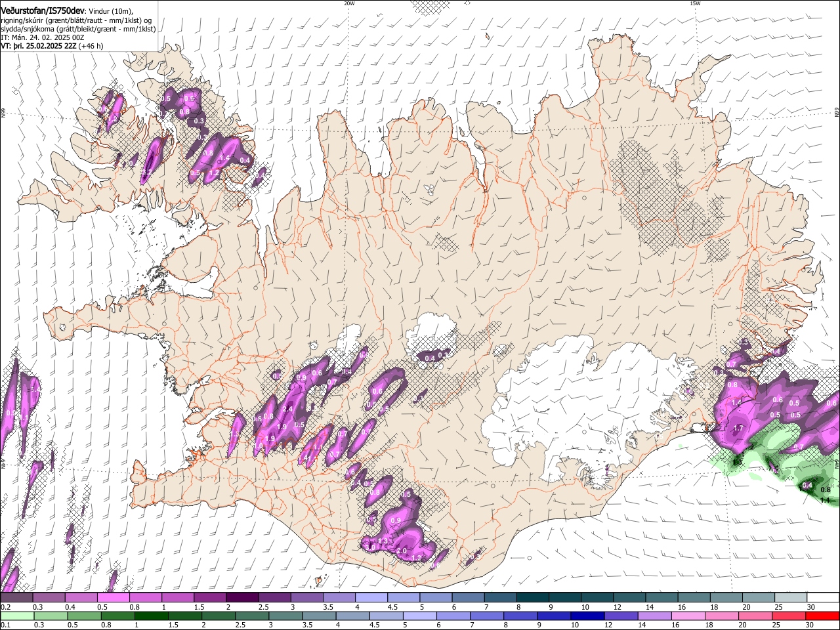Image resolution: width=840 pixels, height=630 pixels.
Task: Click the (+46 h) forecast offset text
Action: coord(91,46)
